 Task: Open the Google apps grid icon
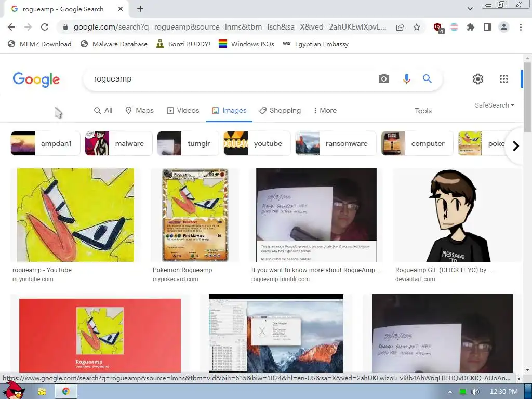pos(504,79)
